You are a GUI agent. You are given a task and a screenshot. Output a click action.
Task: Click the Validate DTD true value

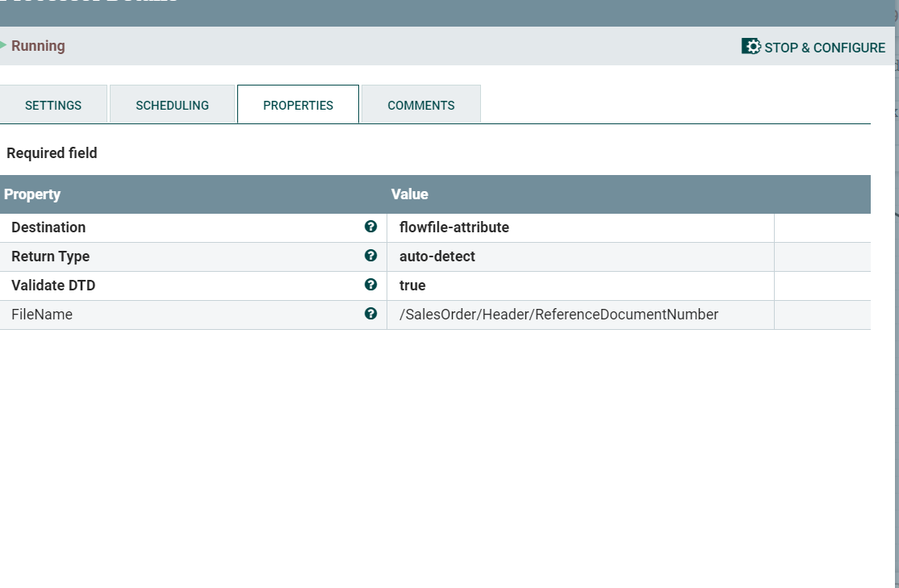(412, 286)
